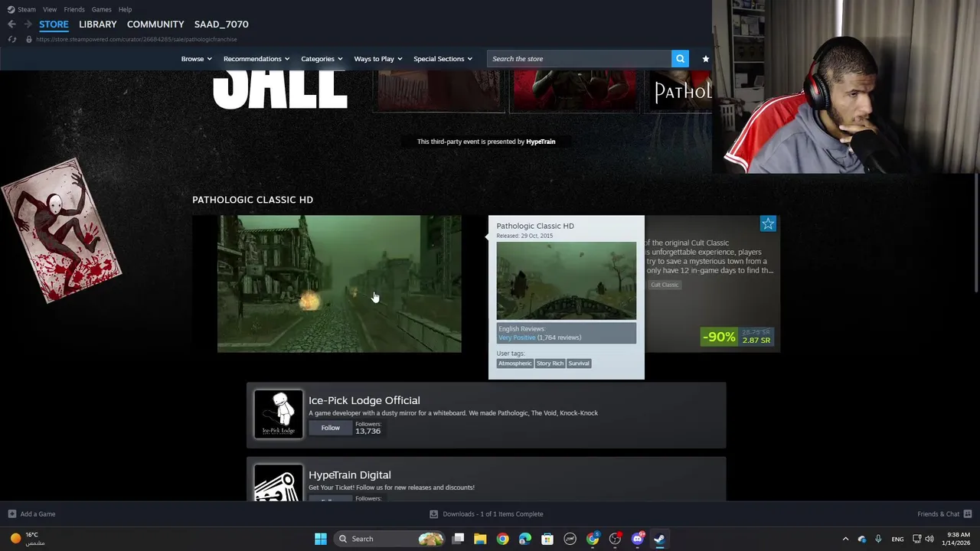Switch to the STORE tab
The height and width of the screenshot is (551, 980).
point(54,24)
